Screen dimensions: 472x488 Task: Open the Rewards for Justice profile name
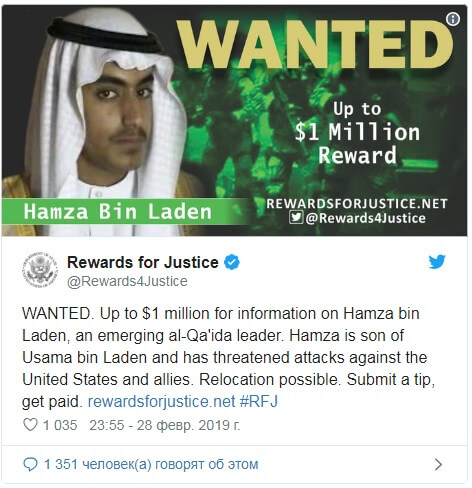click(143, 262)
